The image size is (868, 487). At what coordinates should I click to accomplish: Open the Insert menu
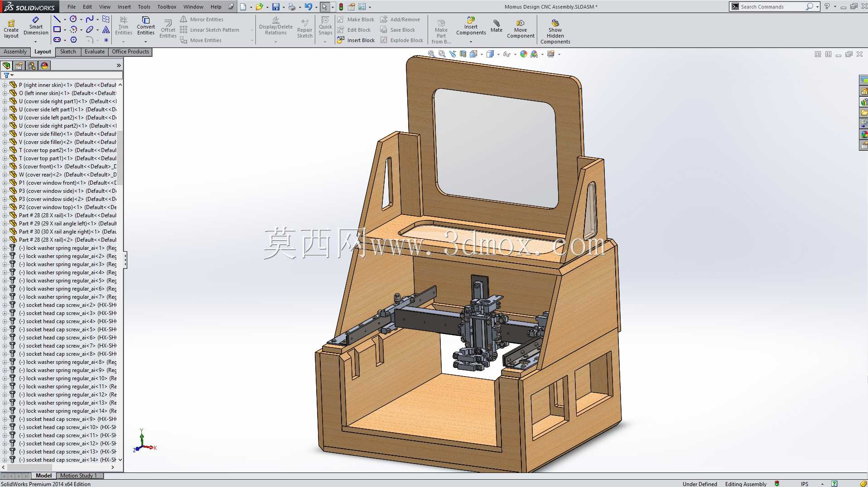(x=124, y=7)
